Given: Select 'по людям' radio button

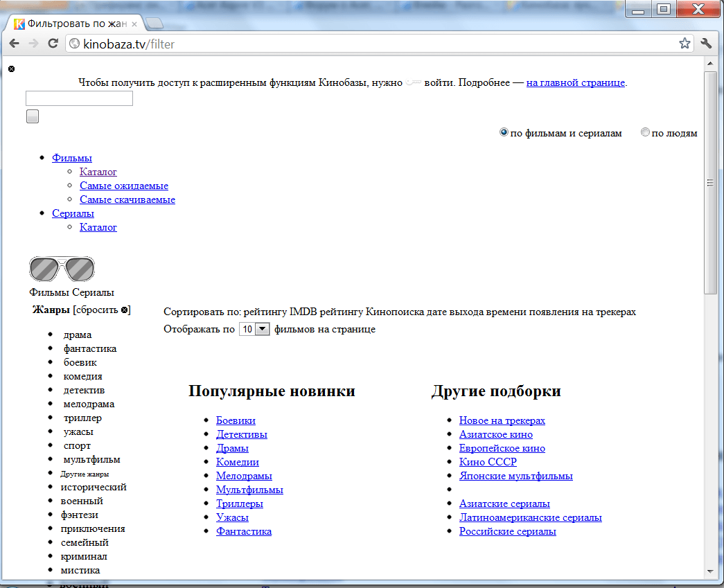Looking at the screenshot, I should tap(645, 132).
